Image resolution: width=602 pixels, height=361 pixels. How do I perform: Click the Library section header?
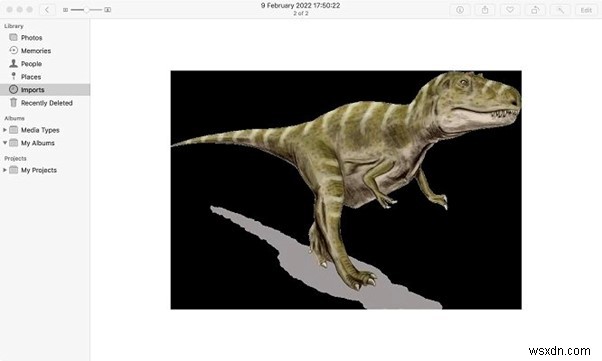[14, 26]
